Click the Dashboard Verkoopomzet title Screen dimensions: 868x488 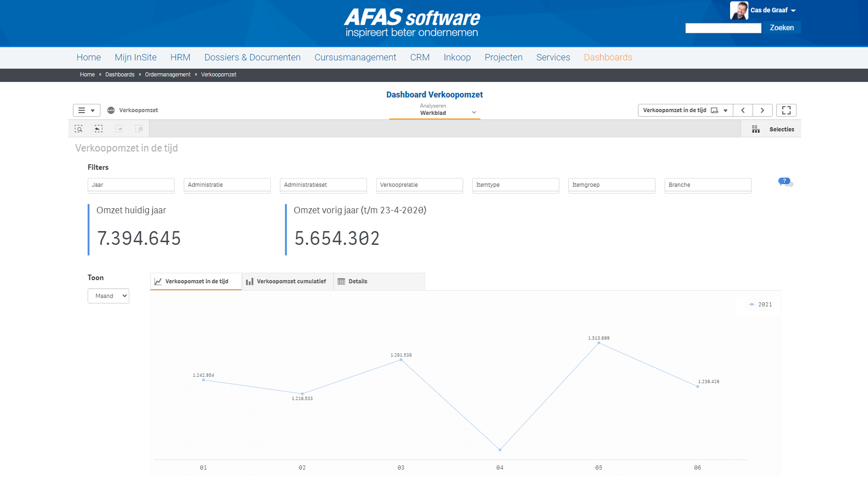tap(434, 94)
